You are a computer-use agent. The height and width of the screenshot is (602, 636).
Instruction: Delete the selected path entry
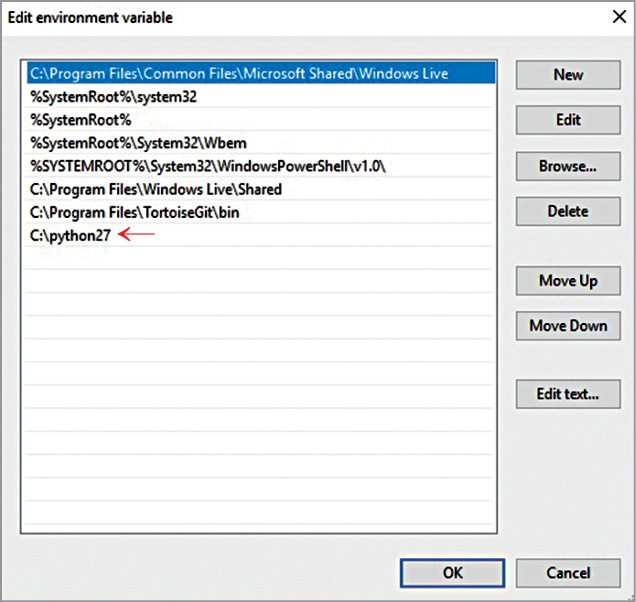pos(567,211)
